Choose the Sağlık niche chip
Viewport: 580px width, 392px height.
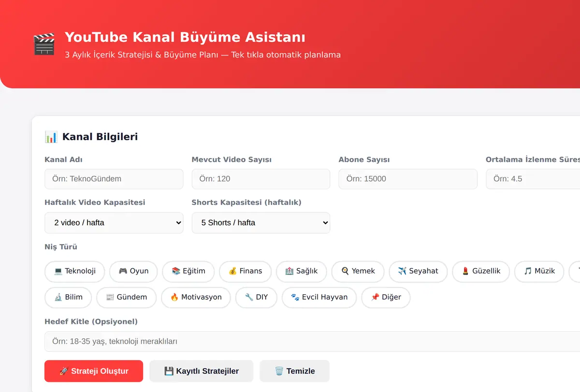pos(302,271)
